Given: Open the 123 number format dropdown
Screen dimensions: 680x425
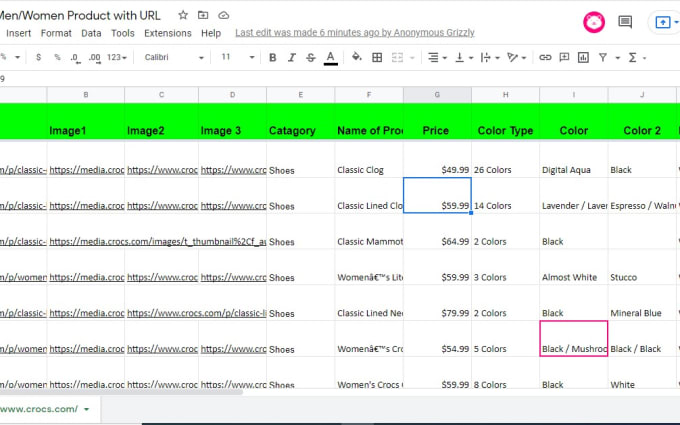Looking at the screenshot, I should (x=117, y=57).
